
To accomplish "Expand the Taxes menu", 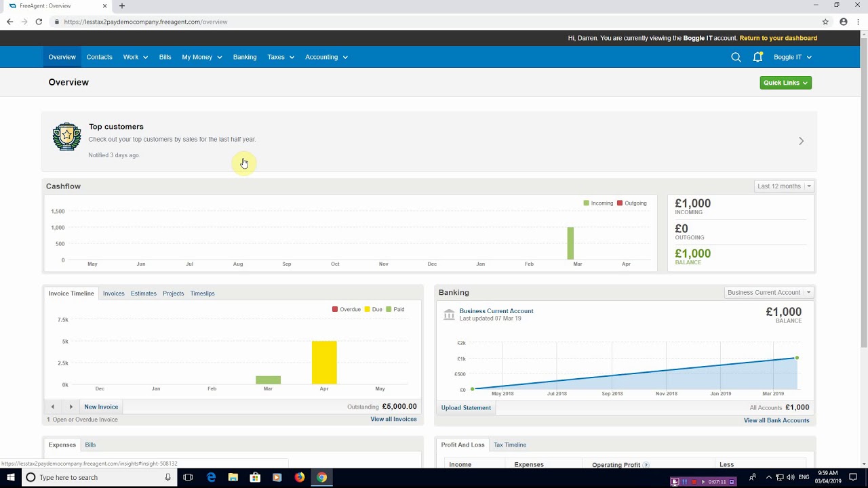I will click(x=281, y=57).
